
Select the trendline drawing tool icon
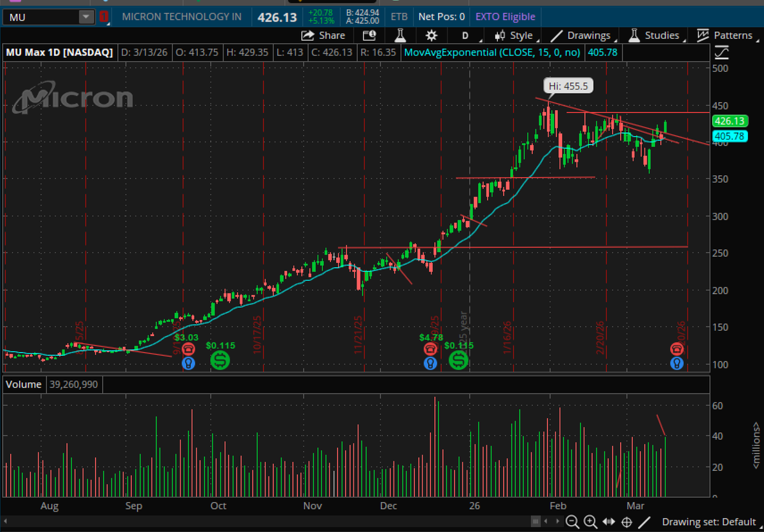click(x=644, y=522)
